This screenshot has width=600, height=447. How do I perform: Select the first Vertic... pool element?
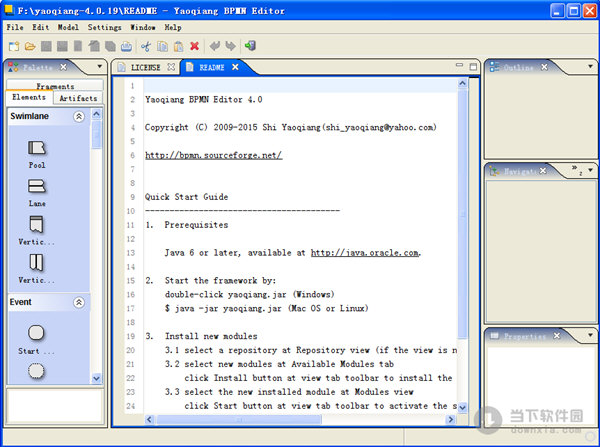(x=36, y=231)
